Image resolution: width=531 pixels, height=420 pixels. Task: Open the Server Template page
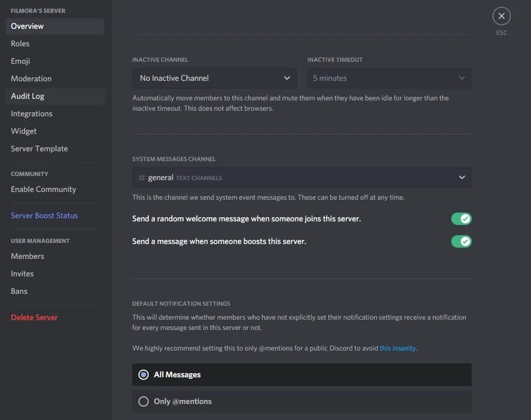[40, 149]
